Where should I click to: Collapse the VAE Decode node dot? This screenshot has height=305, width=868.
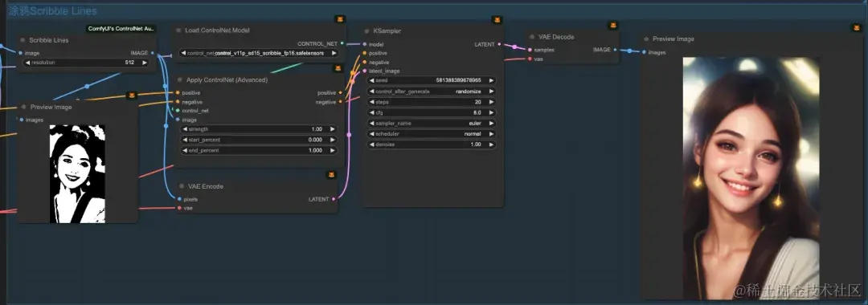click(532, 37)
